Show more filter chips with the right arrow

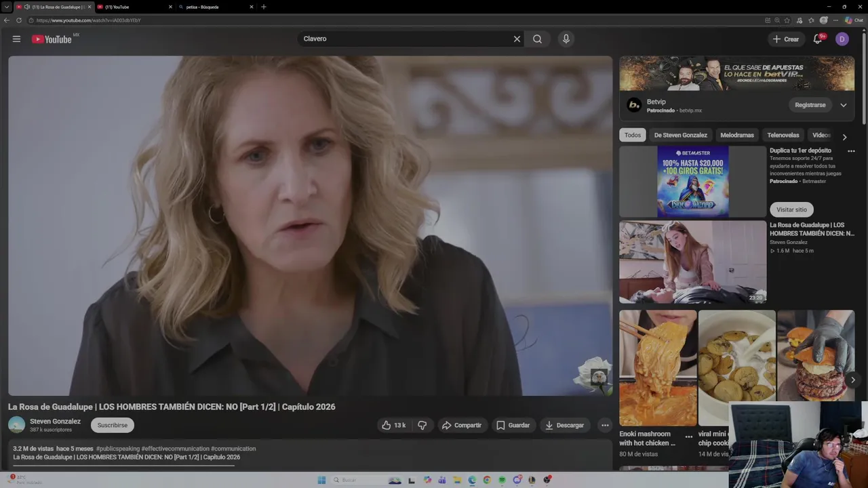coord(844,136)
